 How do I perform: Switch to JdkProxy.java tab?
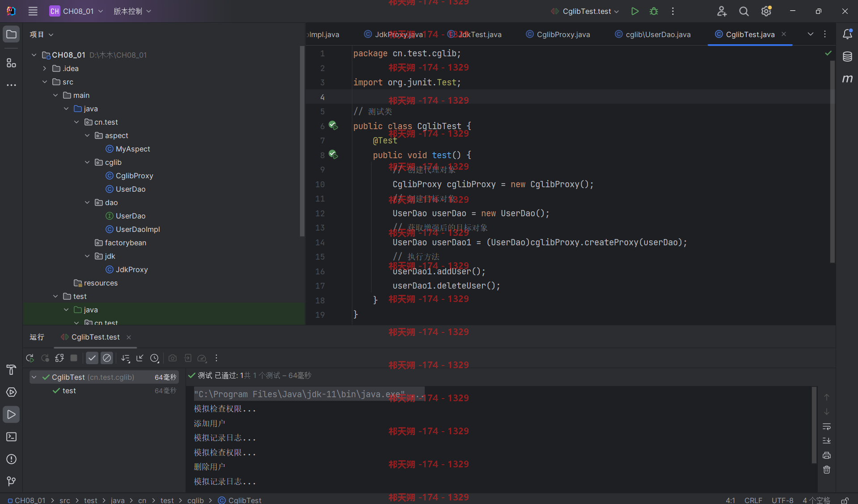coord(393,34)
